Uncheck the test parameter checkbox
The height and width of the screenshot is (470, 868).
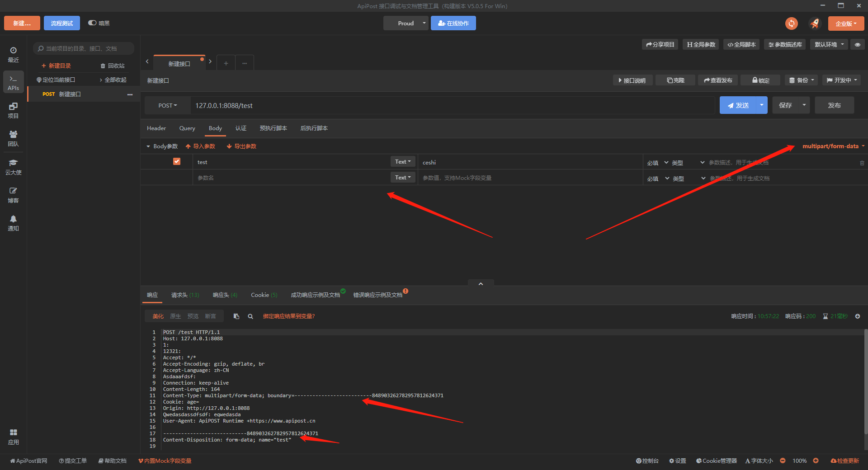coord(177,161)
